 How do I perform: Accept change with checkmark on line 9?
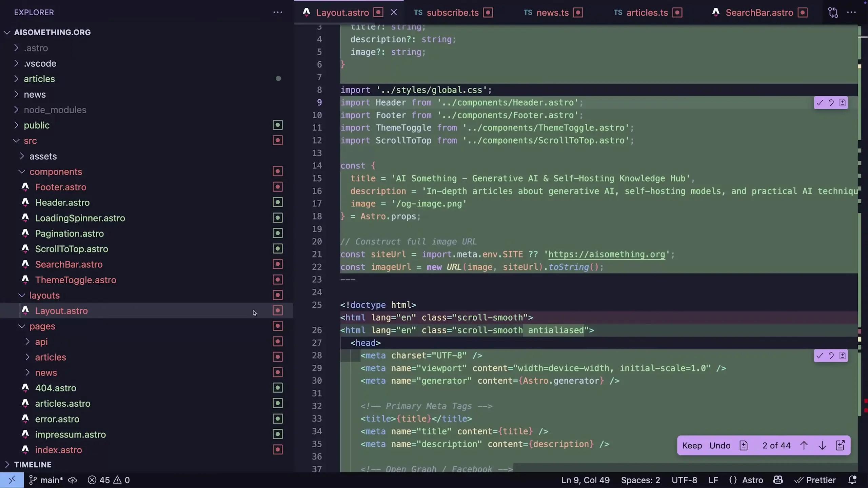click(820, 103)
